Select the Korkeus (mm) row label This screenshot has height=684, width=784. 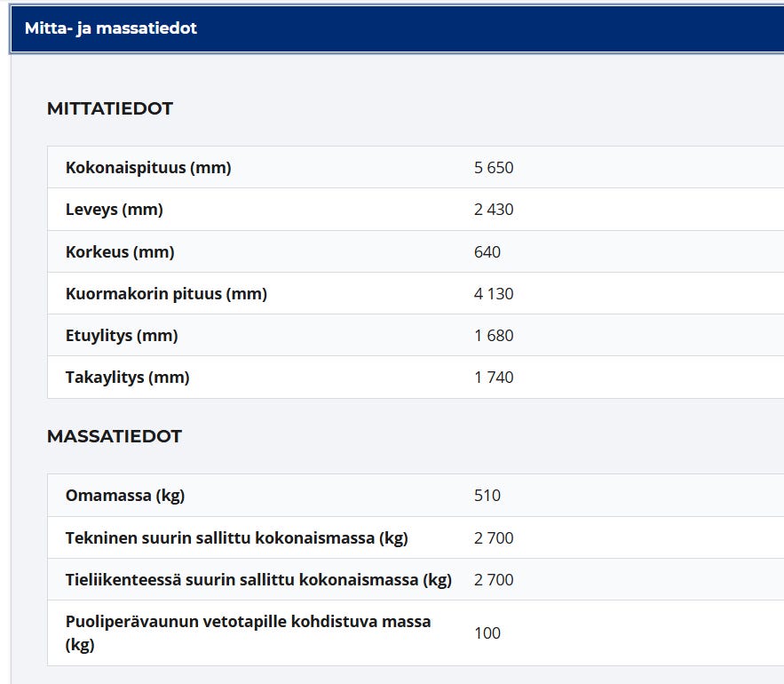(x=120, y=252)
